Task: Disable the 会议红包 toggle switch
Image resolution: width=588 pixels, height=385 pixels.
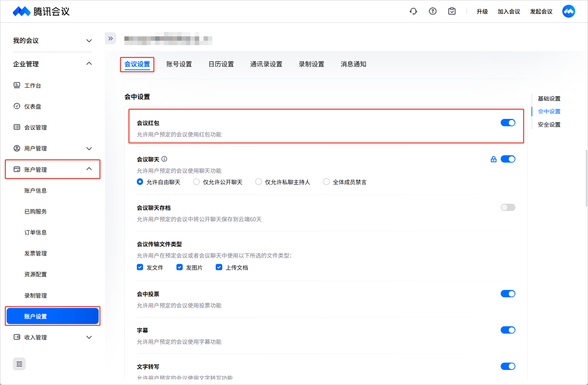Action: [x=508, y=123]
